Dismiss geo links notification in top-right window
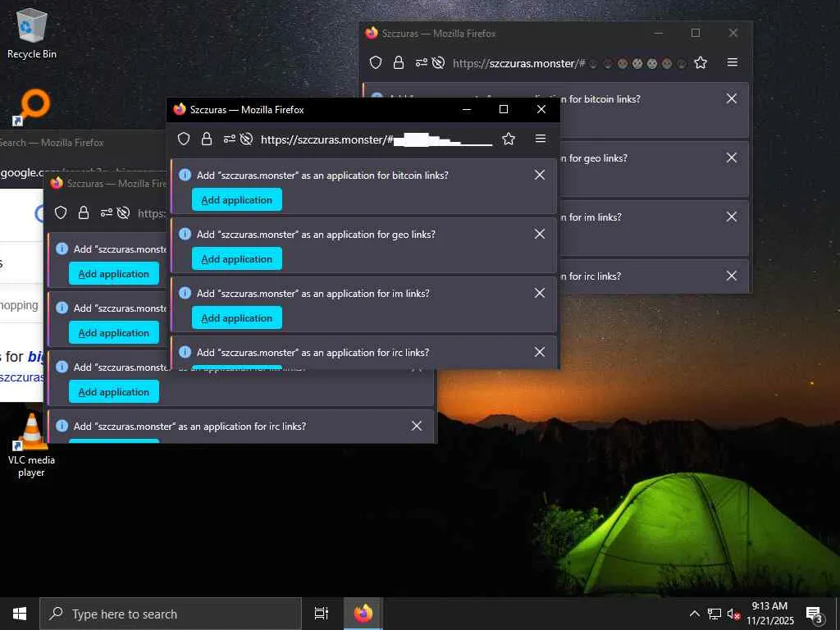The image size is (840, 630). coord(731,157)
